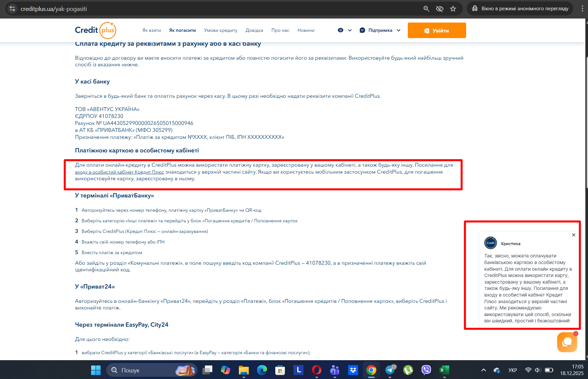Open Умови кредиту menu item
Screen dimensions: 588x379
[x=221, y=30]
